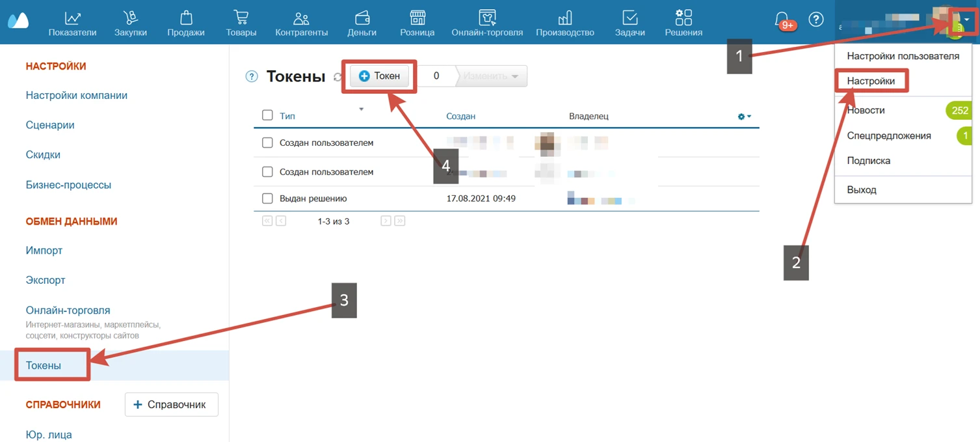Open the Деньги wallet icon
Screen dimensions: 980x442
[362, 18]
